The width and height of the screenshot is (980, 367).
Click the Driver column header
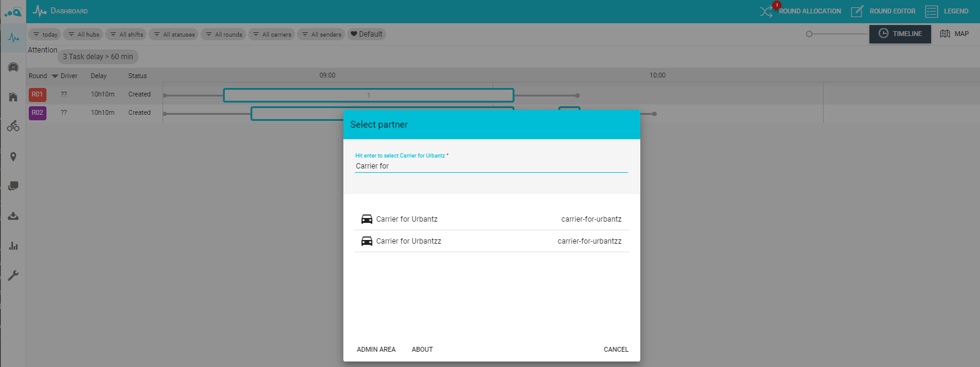[x=69, y=76]
